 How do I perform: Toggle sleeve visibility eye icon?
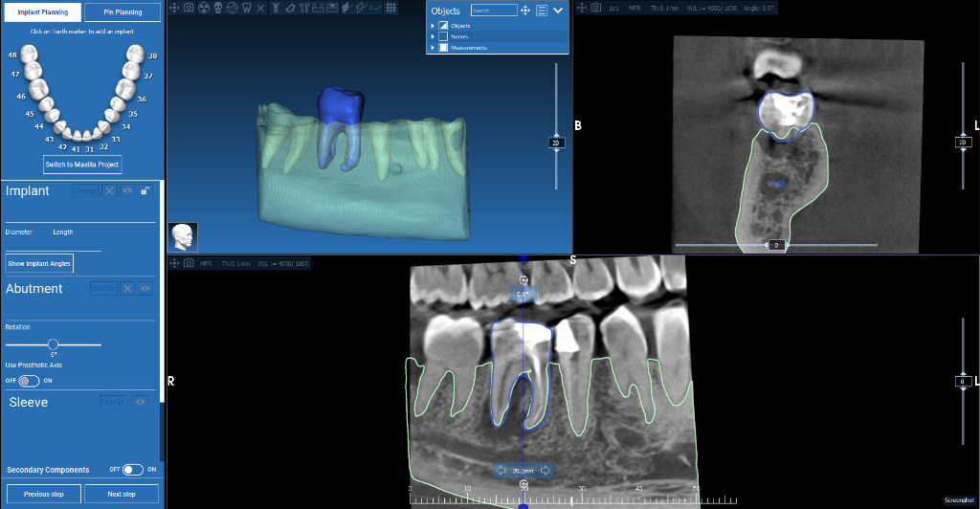141,402
